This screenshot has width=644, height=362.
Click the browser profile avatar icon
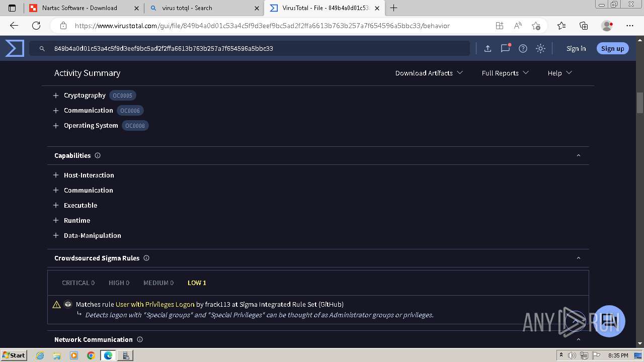point(607,26)
